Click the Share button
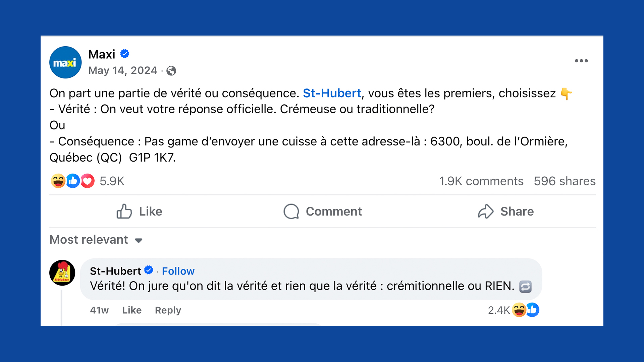 tap(505, 212)
